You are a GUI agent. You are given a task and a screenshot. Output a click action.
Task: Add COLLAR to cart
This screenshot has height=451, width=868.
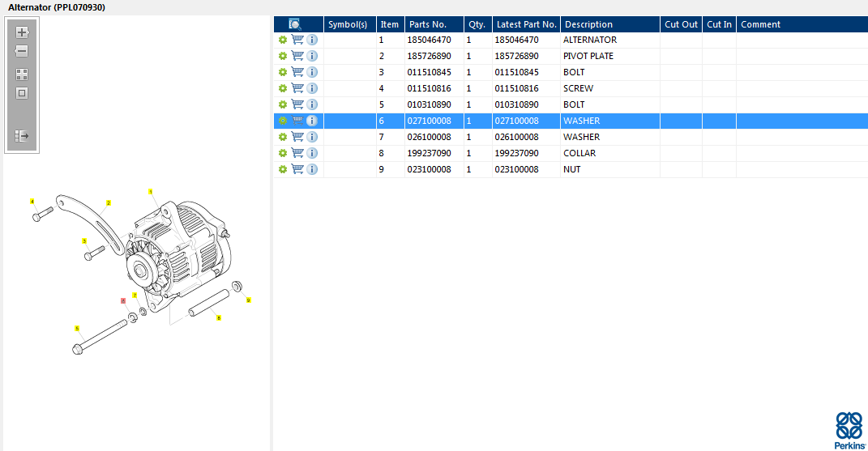click(x=297, y=153)
